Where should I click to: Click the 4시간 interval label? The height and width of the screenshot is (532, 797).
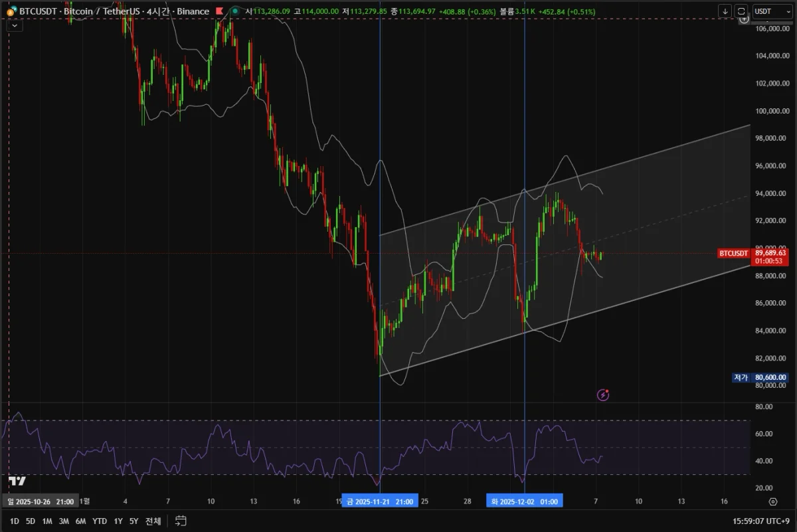tap(158, 11)
